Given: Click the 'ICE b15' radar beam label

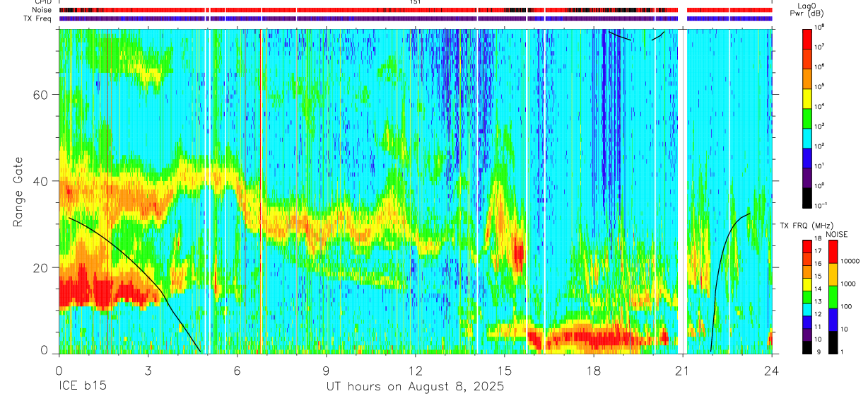Looking at the screenshot, I should 81,387.
